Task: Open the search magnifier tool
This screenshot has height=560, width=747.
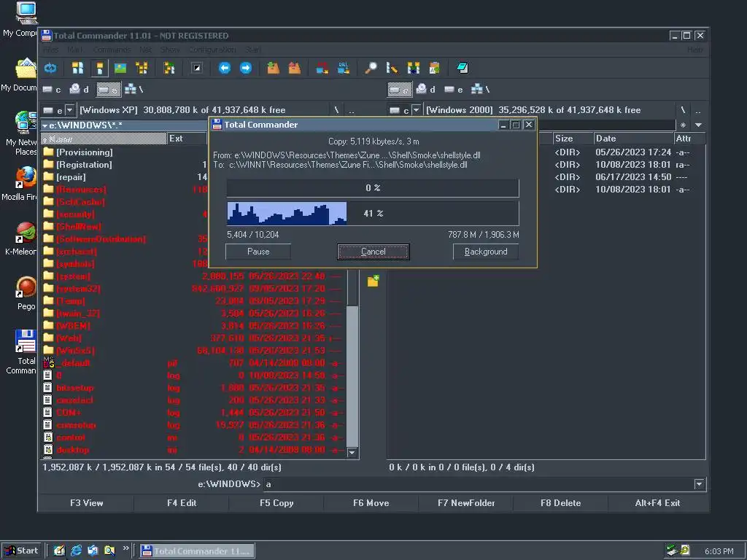Action: click(x=371, y=68)
